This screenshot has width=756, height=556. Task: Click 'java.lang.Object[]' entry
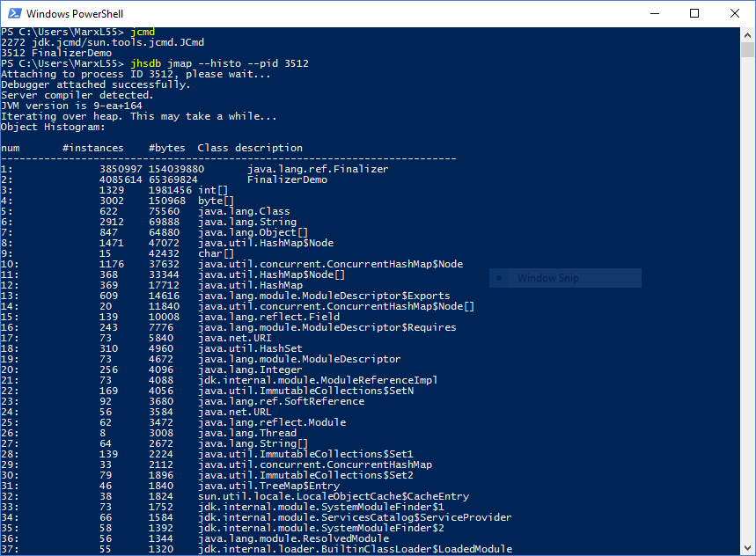point(253,233)
